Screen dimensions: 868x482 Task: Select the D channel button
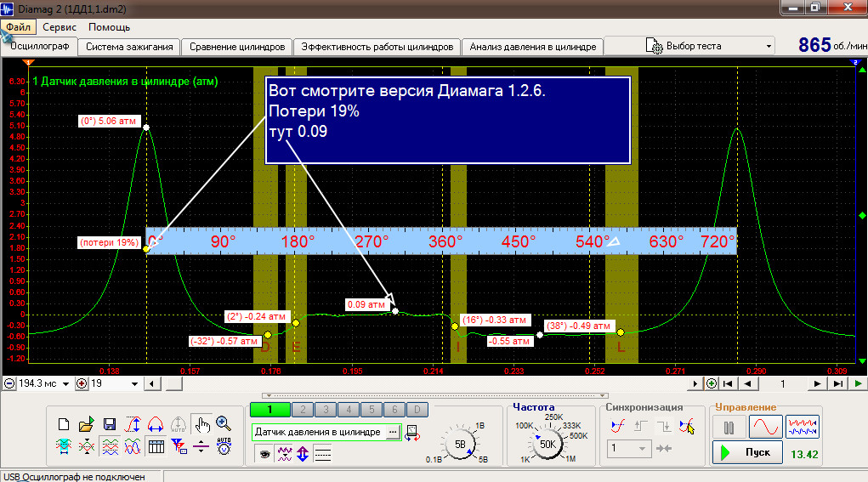(x=417, y=410)
